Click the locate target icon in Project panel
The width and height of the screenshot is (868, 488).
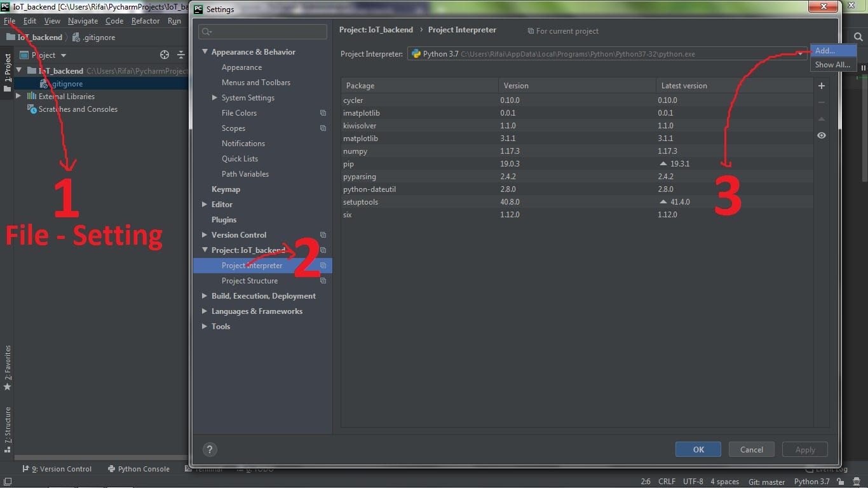pyautogui.click(x=165, y=55)
